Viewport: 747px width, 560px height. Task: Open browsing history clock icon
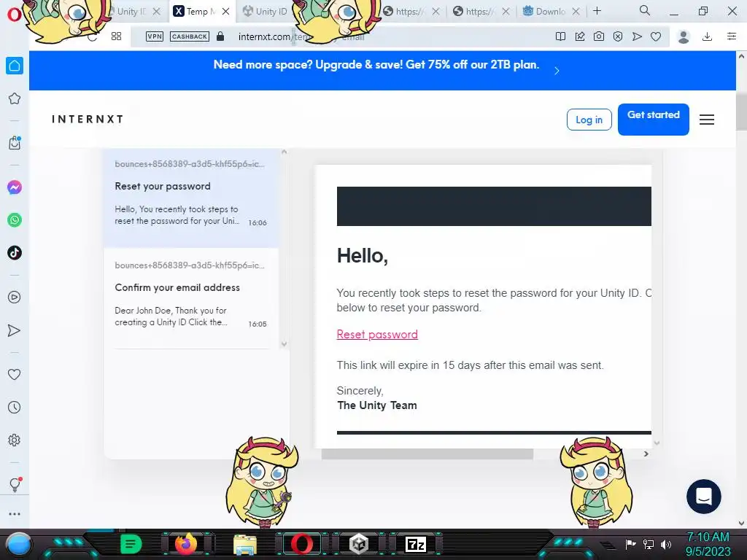[15, 407]
